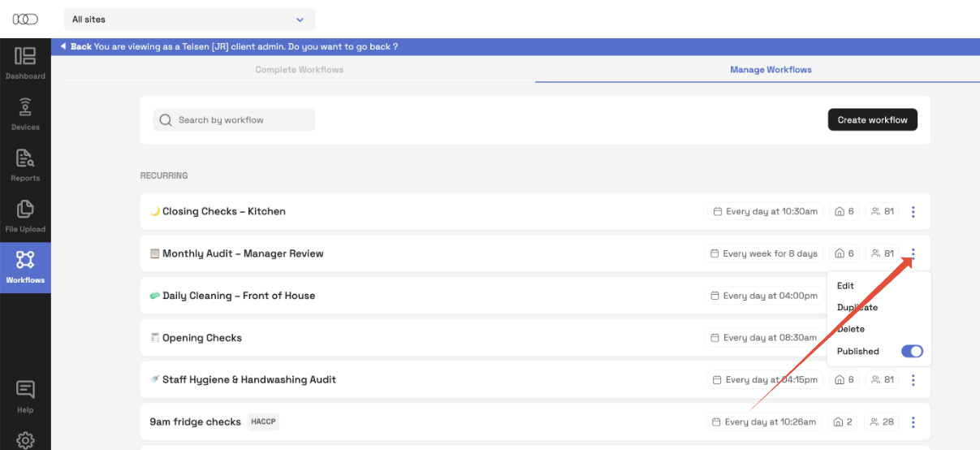The width and height of the screenshot is (980, 450).
Task: Open the settings gear icon
Action: click(x=25, y=439)
